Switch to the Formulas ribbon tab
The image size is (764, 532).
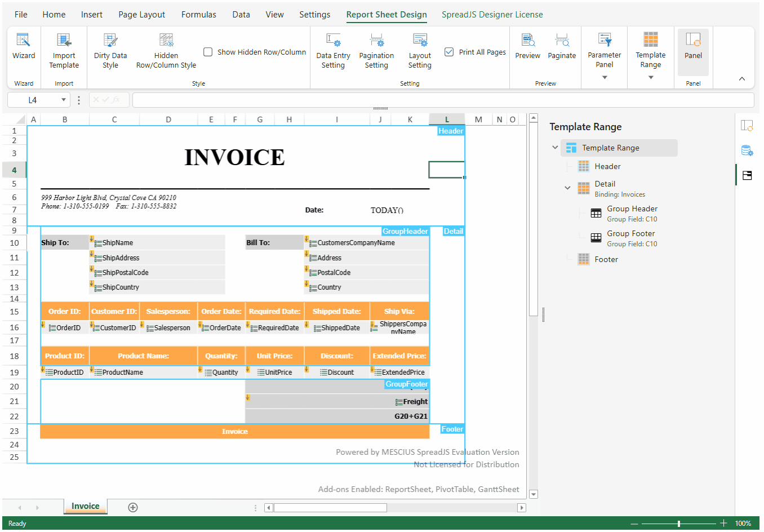click(198, 15)
